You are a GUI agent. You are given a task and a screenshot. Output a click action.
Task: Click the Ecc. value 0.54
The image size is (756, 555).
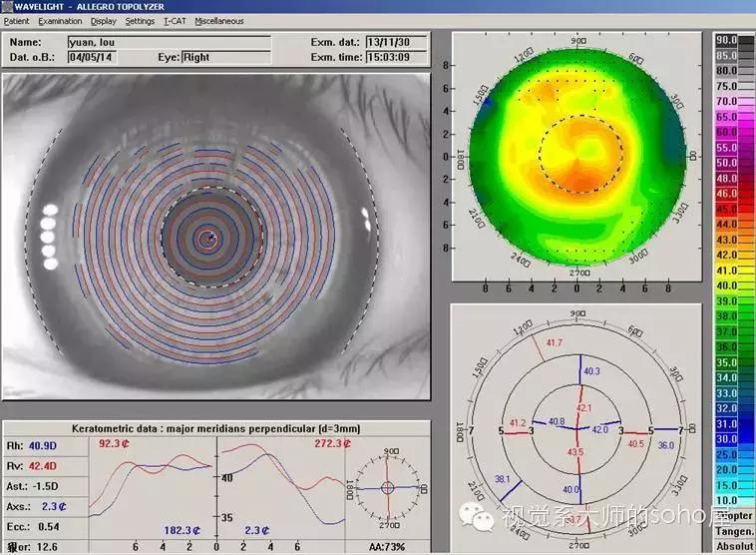click(48, 527)
